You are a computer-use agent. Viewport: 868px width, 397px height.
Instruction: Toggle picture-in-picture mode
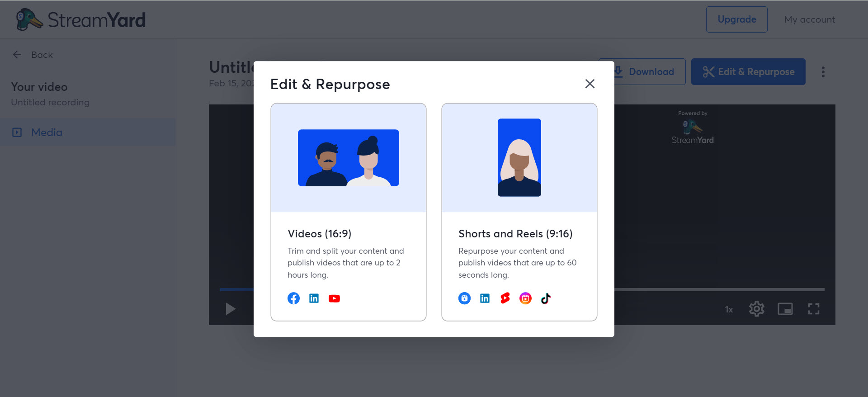785,309
